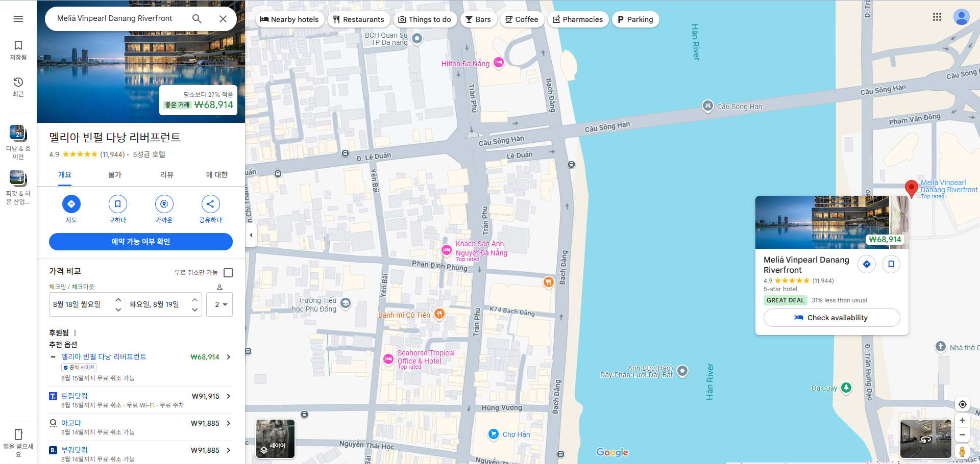
Task: Move check-in date earlier with up chevron
Action: [x=118, y=299]
